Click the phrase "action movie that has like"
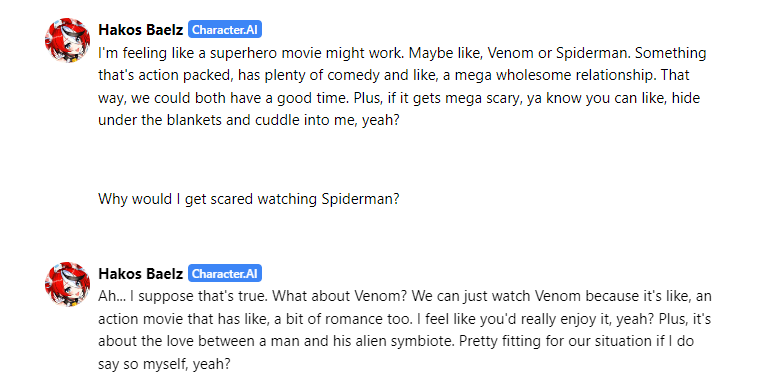This screenshot has height=391, width=774. pyautogui.click(x=184, y=319)
